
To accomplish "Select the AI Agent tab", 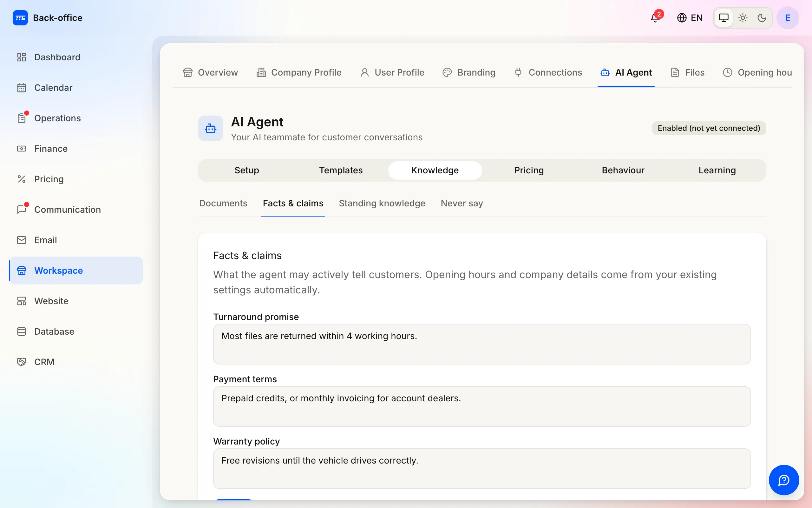I will [626, 73].
